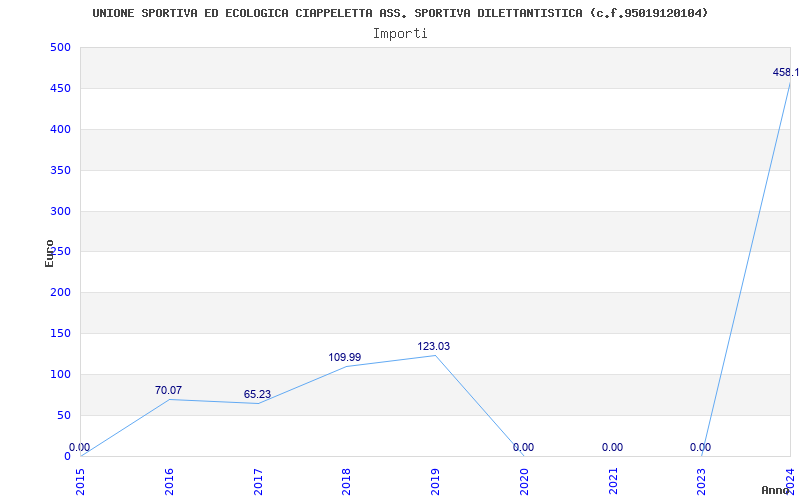The width and height of the screenshot is (800, 500).
Task: Click the 2019 year tick label
Action: click(435, 481)
